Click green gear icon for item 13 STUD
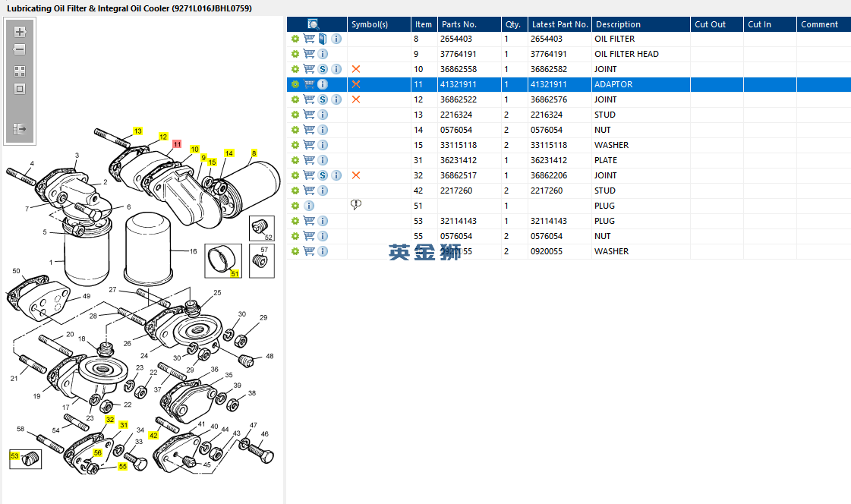Image resolution: width=851 pixels, height=504 pixels. [295, 115]
